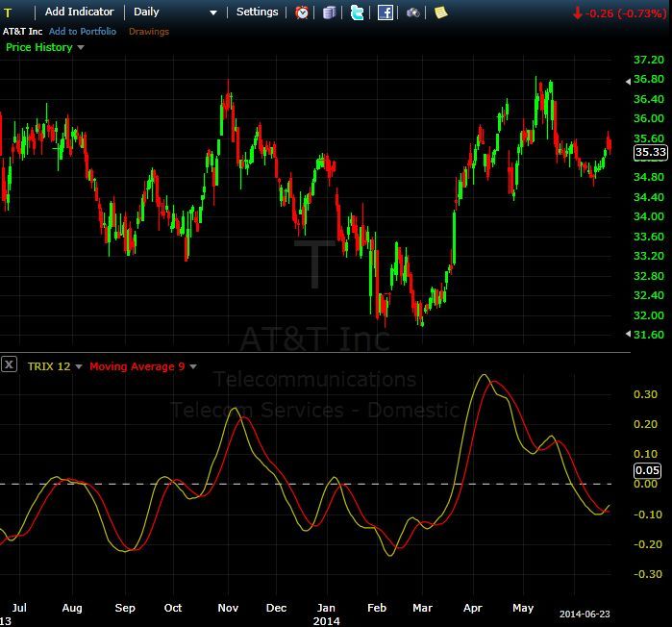
Task: Click the Add to Portfolio link
Action: (83, 32)
